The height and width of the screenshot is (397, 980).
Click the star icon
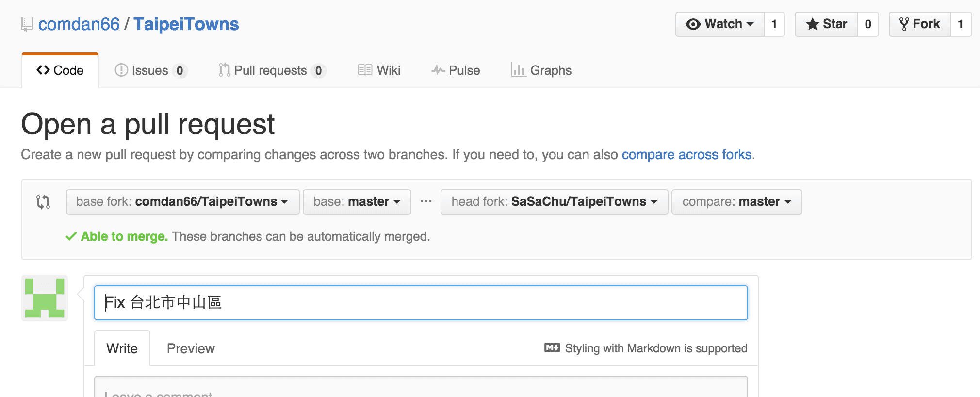click(813, 24)
